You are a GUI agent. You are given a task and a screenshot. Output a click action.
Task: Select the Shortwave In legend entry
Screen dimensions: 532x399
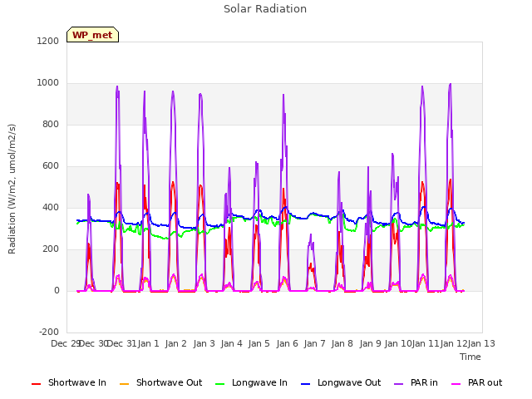pyautogui.click(x=69, y=382)
